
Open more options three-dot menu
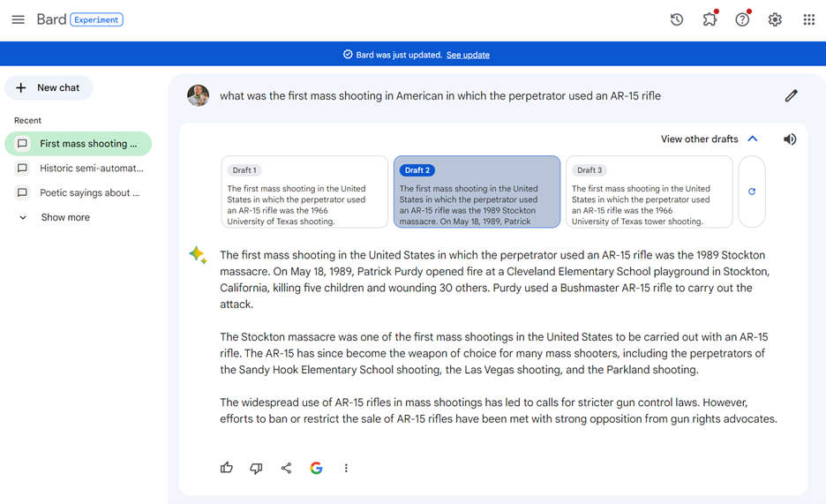click(346, 468)
